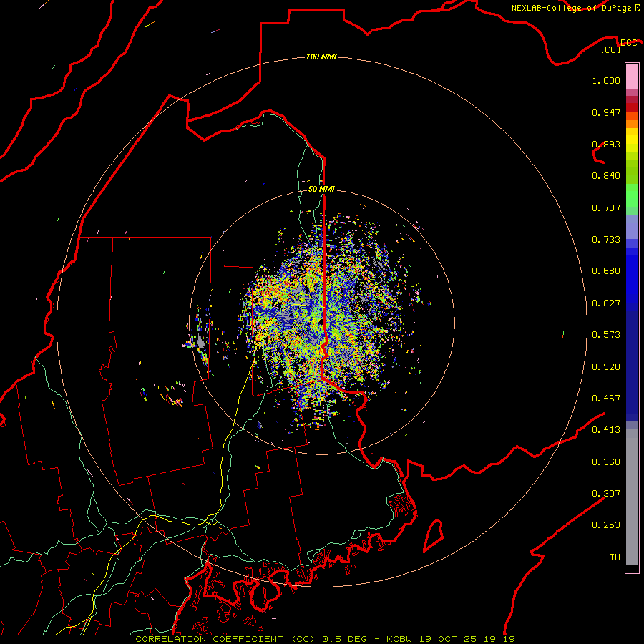644x644 pixels.
Task: Select the 0.733 legend value
Action: [x=606, y=240]
